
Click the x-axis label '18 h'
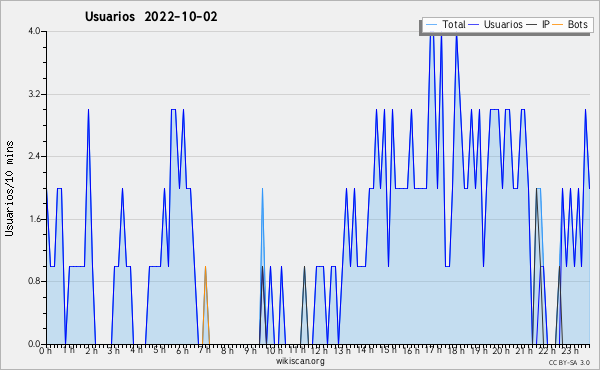(x=456, y=350)
